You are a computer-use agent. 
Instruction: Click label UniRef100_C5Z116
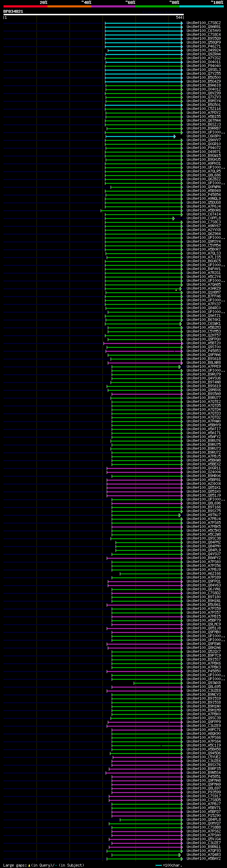pyautogui.click(x=204, y=109)
